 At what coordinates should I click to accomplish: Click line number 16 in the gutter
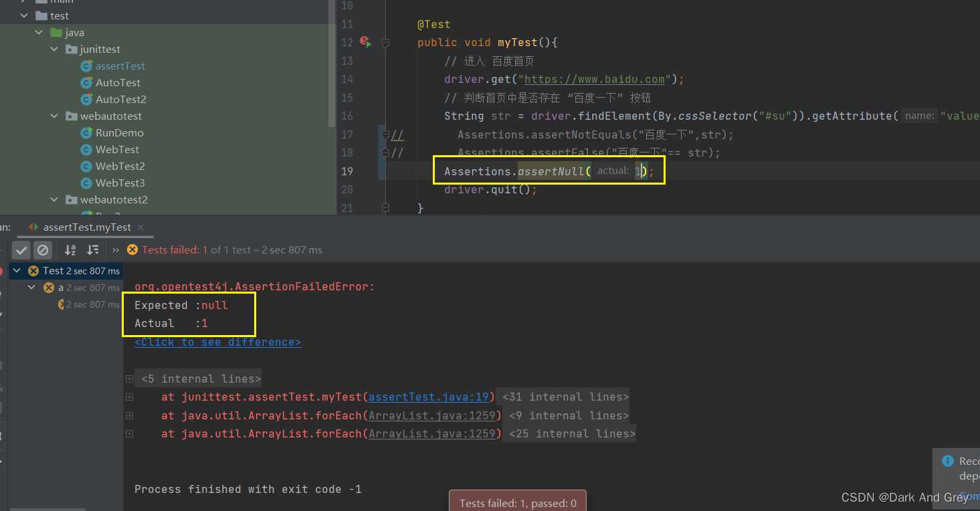click(347, 116)
